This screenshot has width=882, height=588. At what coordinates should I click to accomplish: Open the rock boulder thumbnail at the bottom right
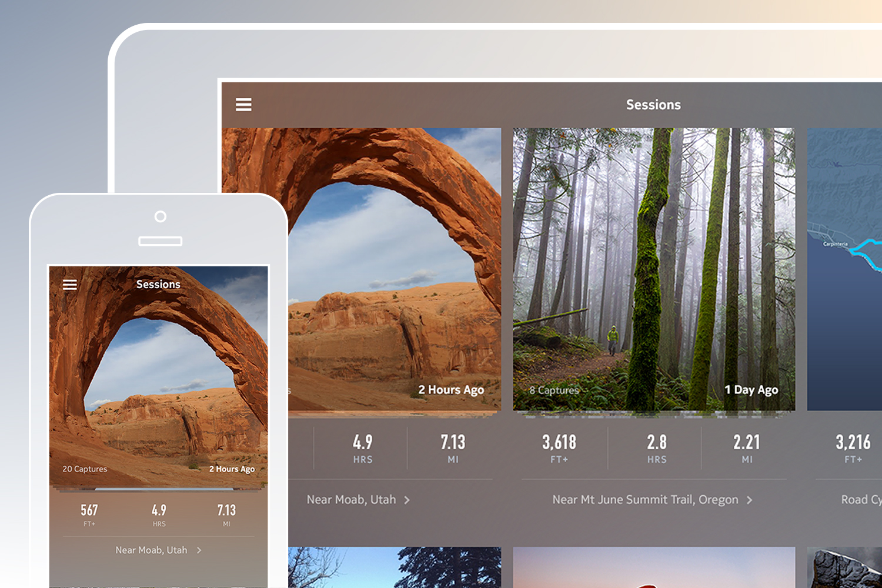pos(844,567)
